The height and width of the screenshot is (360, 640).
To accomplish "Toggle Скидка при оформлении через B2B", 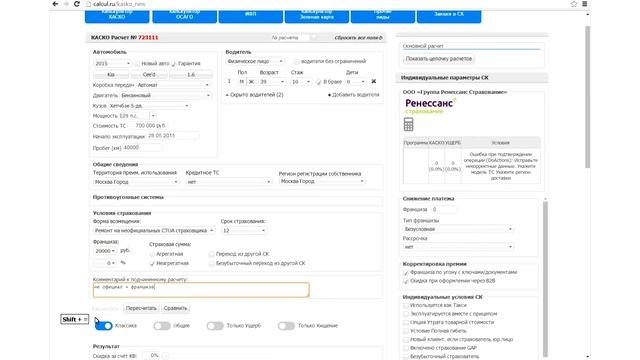I will (406, 281).
